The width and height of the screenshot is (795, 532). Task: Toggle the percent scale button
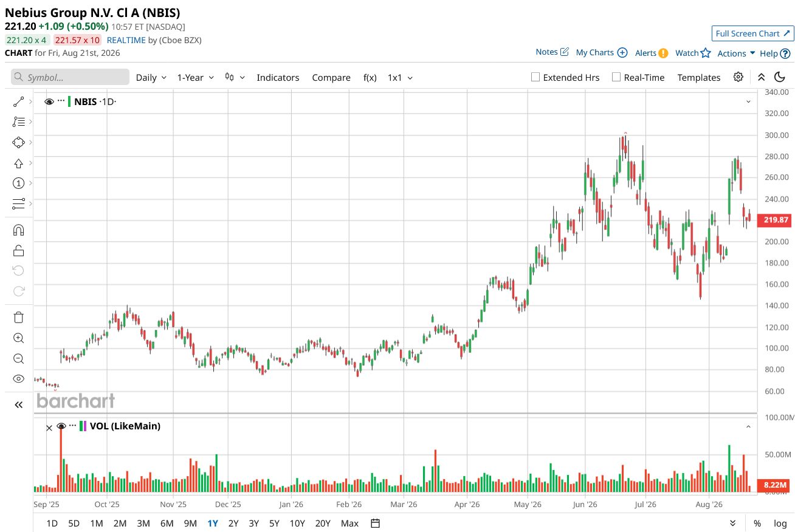tap(757, 523)
